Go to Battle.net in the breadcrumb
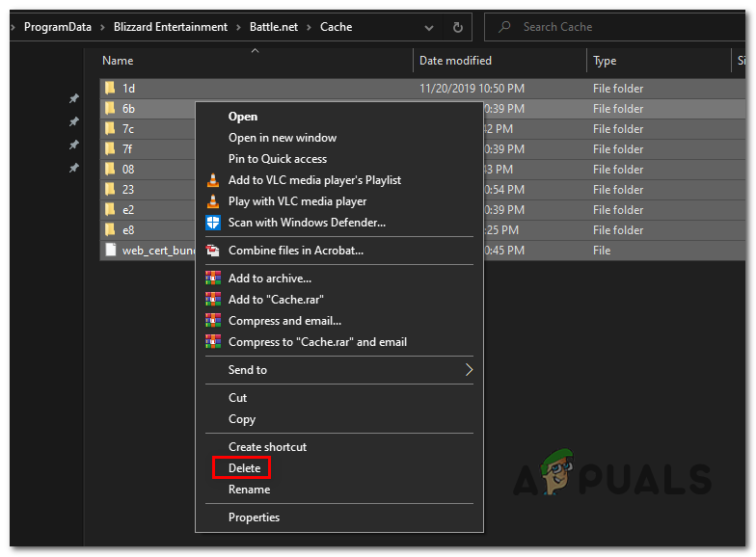 274,27
